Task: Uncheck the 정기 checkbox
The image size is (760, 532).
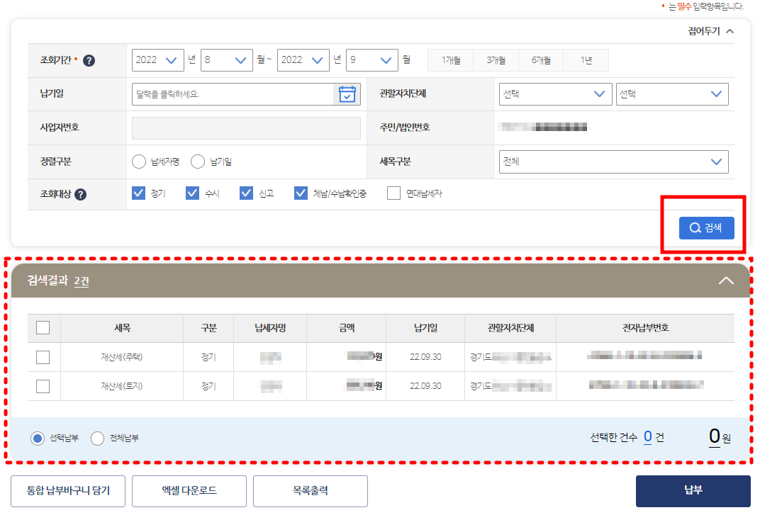Action: [x=139, y=192]
